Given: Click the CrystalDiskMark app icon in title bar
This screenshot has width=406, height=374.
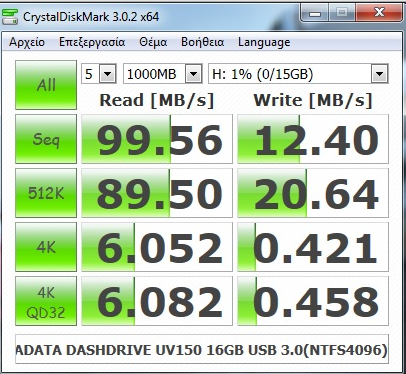Looking at the screenshot, I should [10, 17].
